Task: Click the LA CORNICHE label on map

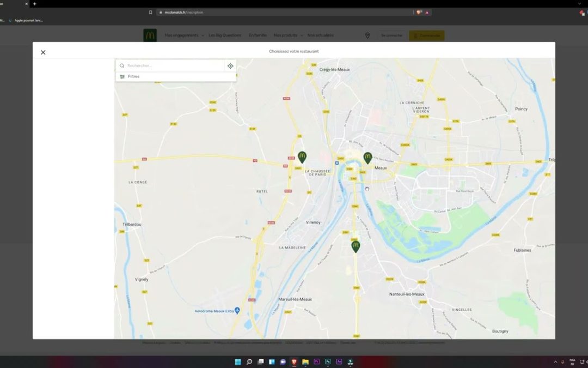Action: (412, 102)
